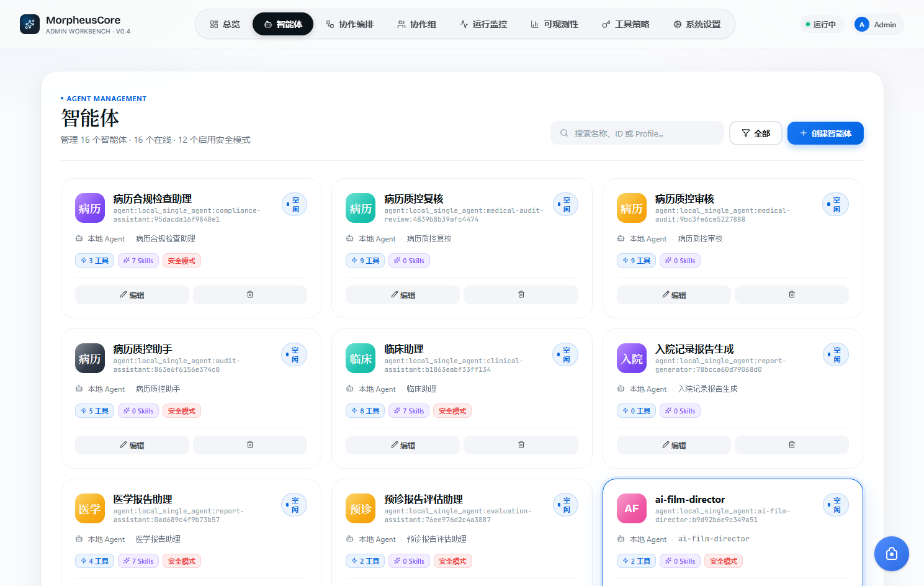Open the 运行监控 tab
The height and width of the screenshot is (586, 924).
(x=483, y=24)
